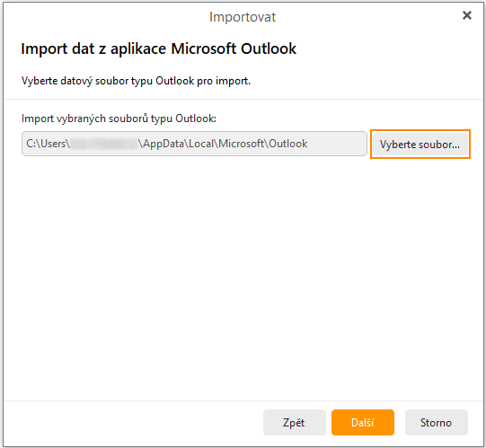Click the label 'Import vybraných souborů typu Outlook:'

tap(119, 119)
